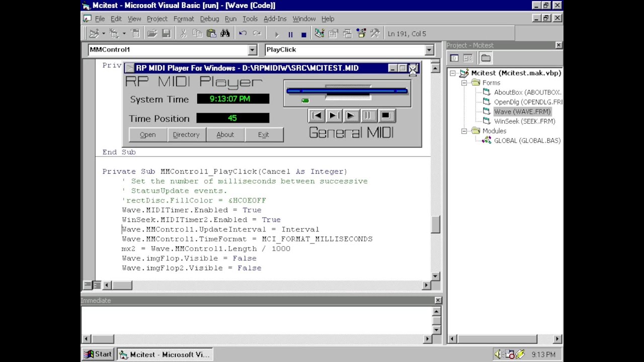Viewport: 644px width, 362px height.
Task: Open the Add Project dropdown arrow
Action: tap(103, 34)
